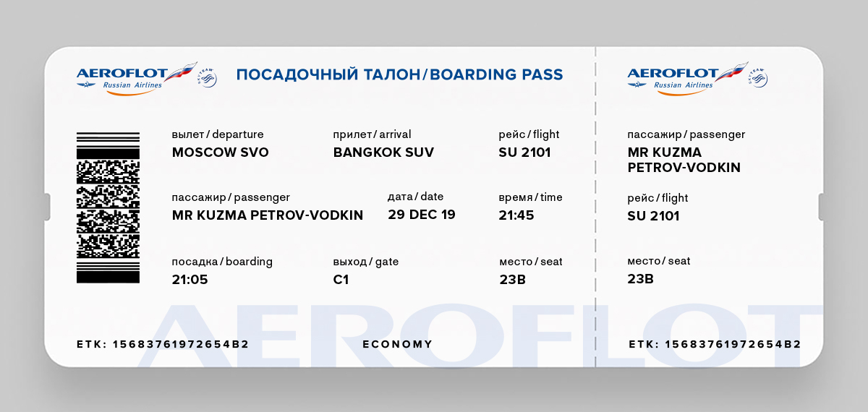
Task: Click flight number SU 2101 on the main pass
Action: [x=524, y=153]
